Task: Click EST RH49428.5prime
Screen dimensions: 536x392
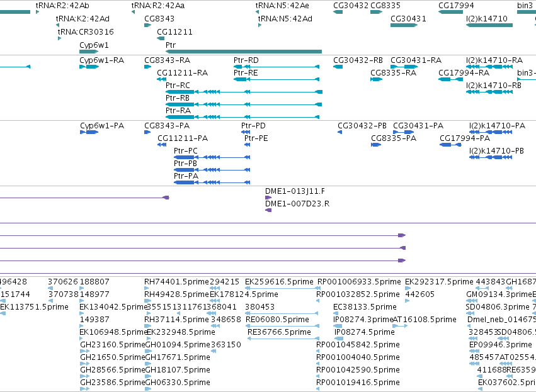Action: pos(176,294)
